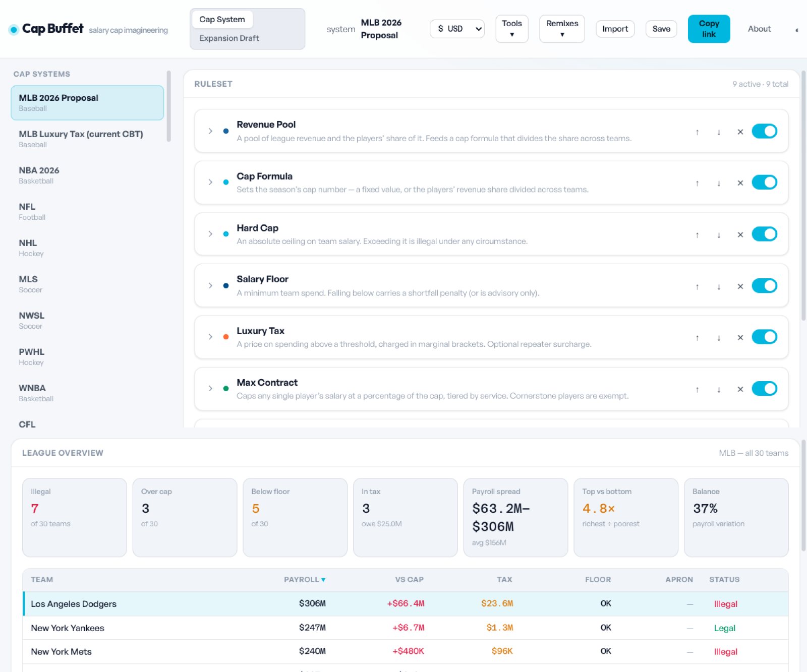
Task: Select the Los Angeles Dodgers row
Action: pos(406,604)
